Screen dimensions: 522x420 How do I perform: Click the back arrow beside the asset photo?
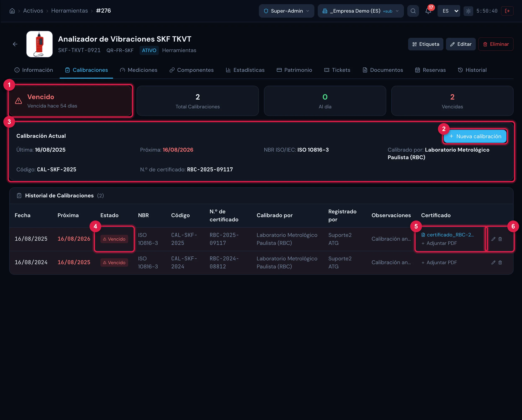coord(15,44)
